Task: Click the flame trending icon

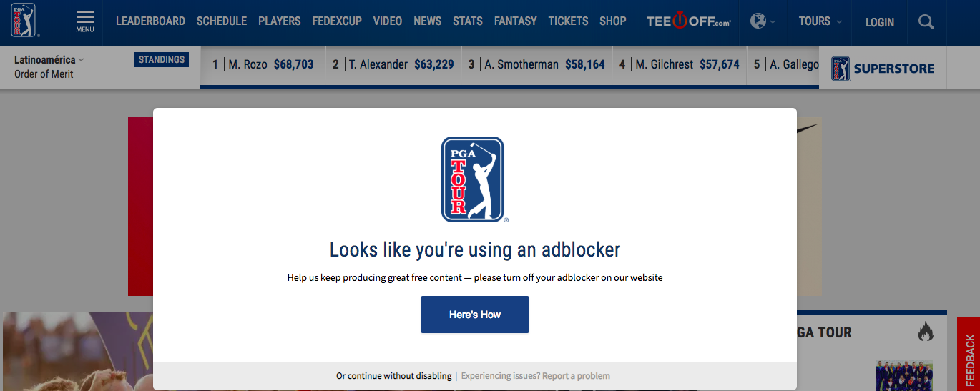Action: point(926,332)
